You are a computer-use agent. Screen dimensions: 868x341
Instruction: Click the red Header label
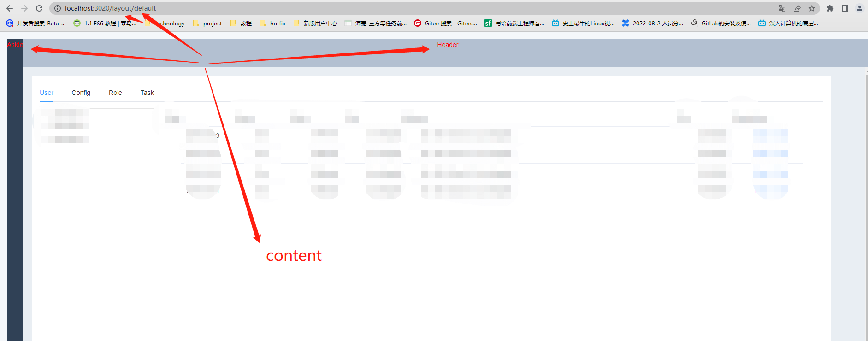tap(448, 45)
